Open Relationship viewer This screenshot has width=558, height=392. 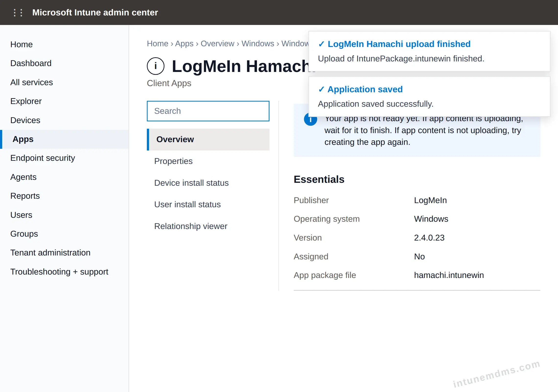(x=208, y=226)
